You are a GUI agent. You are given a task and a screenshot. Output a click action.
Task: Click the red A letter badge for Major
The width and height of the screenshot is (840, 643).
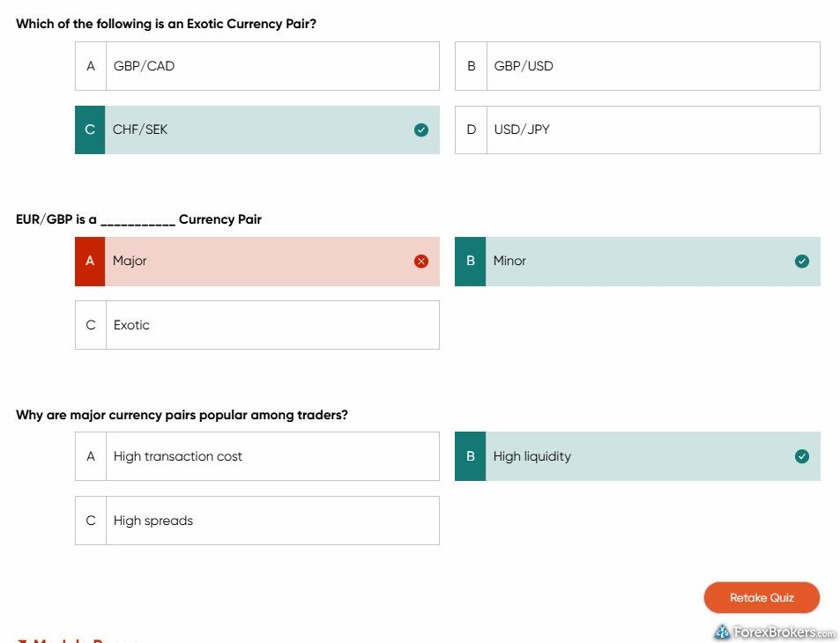[90, 262]
